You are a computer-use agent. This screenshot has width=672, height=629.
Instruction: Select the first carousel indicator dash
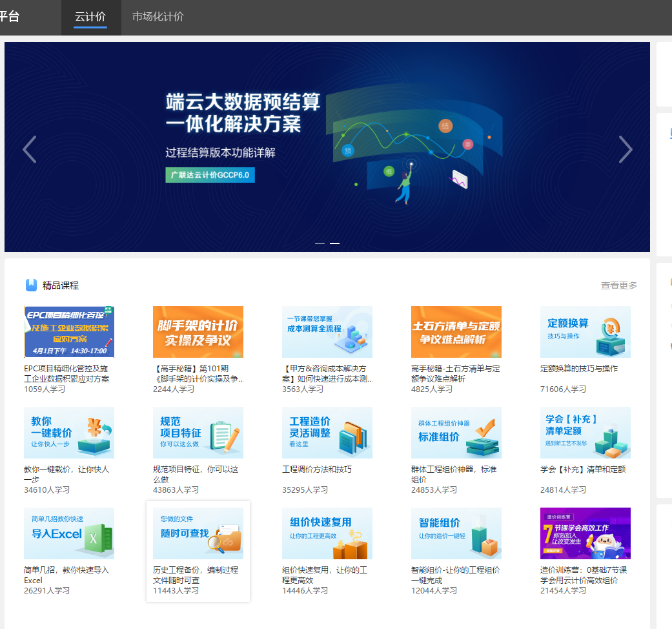coord(320,243)
